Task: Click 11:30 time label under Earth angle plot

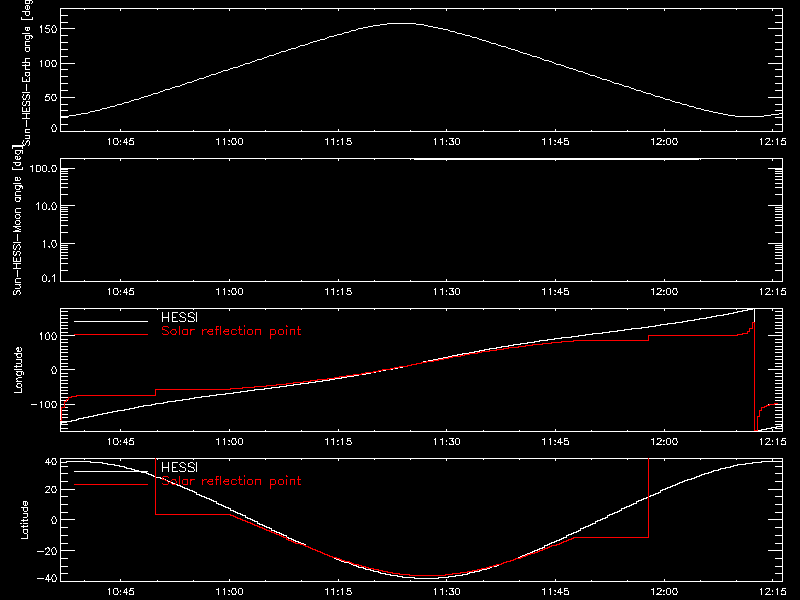Action: 446,142
